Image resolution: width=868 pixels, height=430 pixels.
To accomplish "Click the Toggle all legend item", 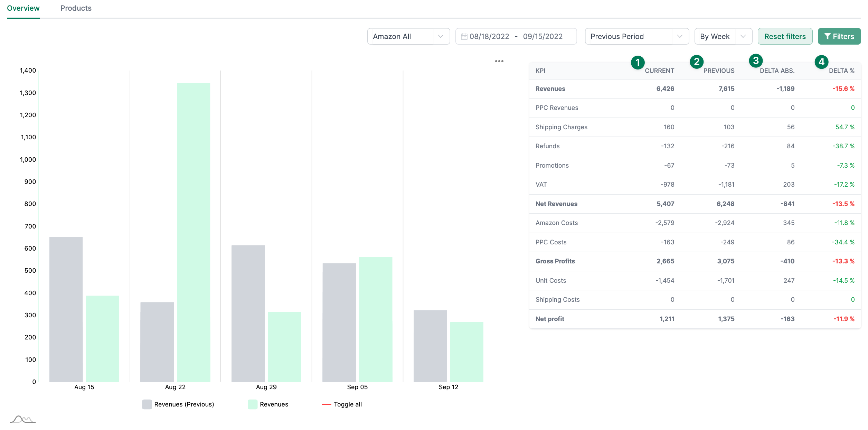I will tap(342, 404).
